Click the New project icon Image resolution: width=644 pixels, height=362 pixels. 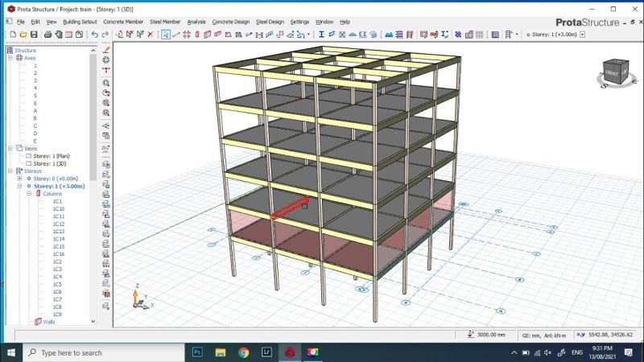pos(11,35)
